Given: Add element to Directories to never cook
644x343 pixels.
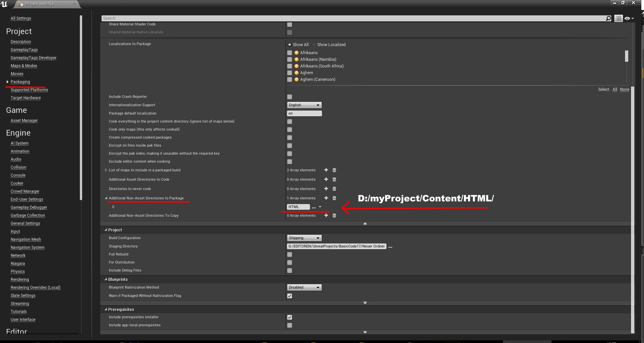Looking at the screenshot, I should [x=326, y=189].
